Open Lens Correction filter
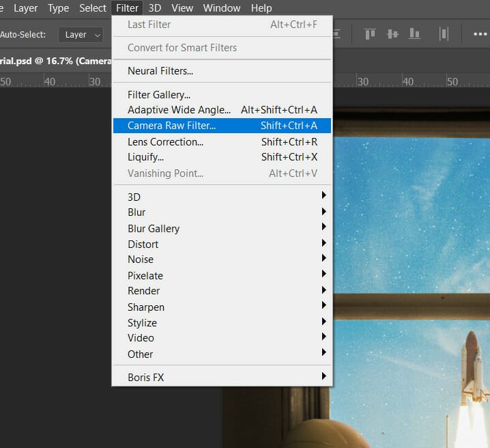The image size is (490, 448). click(222, 142)
